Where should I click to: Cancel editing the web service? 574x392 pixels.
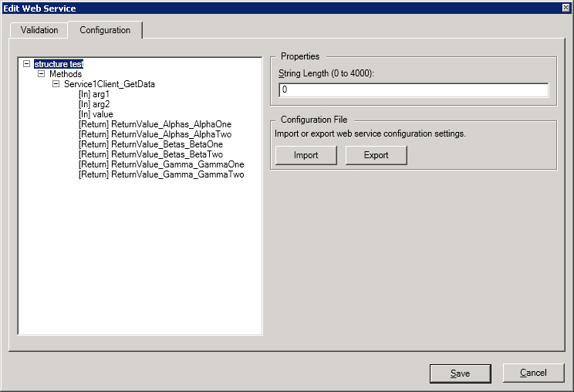(x=533, y=373)
